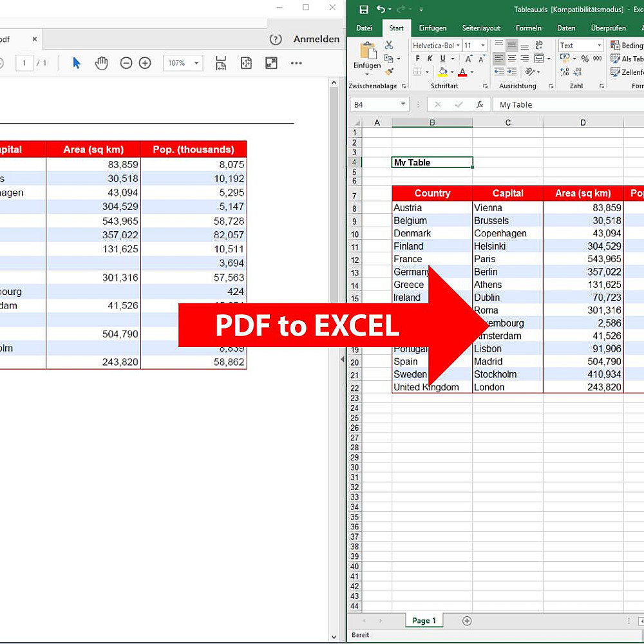This screenshot has height=644, width=644.
Task: Expand the Ausrichtung dialog launcher
Action: pyautogui.click(x=551, y=86)
